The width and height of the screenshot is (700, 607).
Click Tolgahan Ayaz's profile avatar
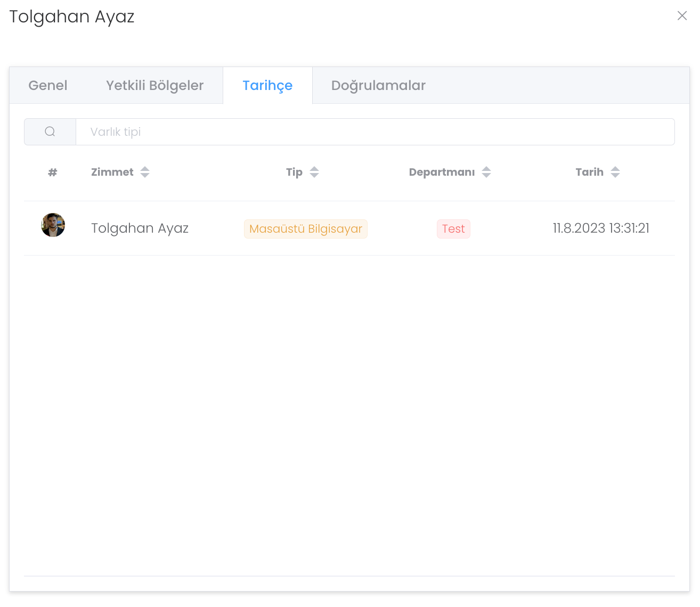coord(53,225)
